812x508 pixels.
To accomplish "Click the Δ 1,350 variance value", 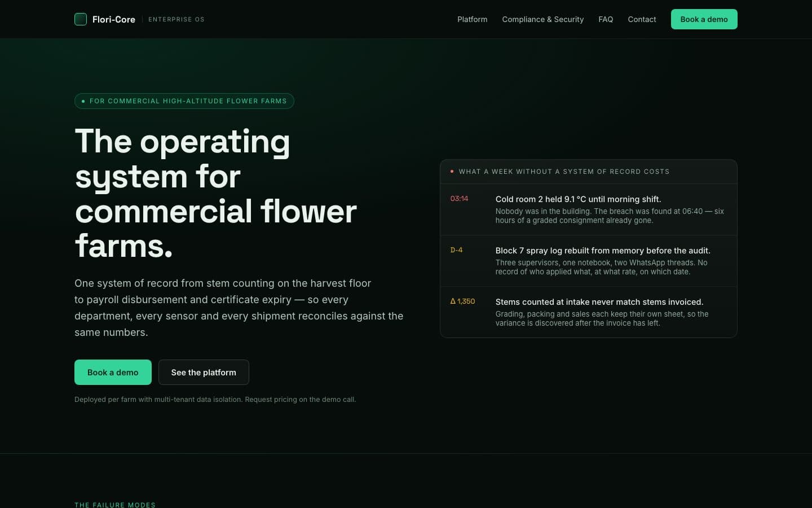I will (x=462, y=301).
